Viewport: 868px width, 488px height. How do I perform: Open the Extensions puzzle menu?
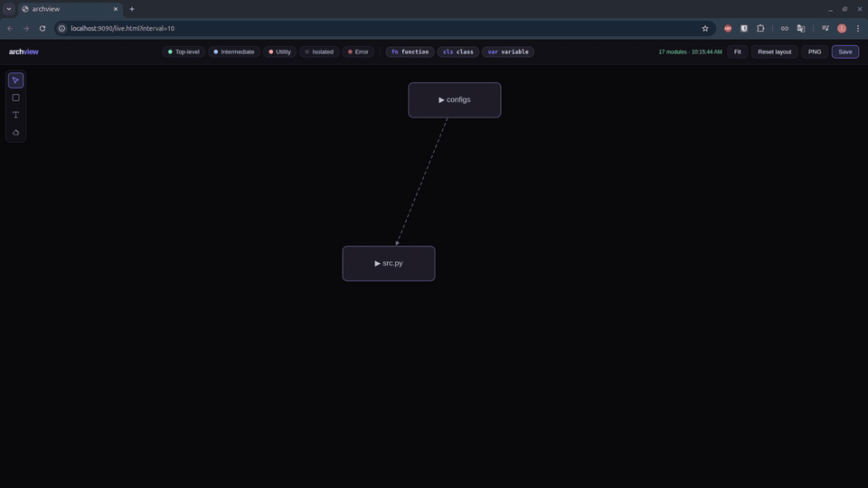tap(760, 28)
